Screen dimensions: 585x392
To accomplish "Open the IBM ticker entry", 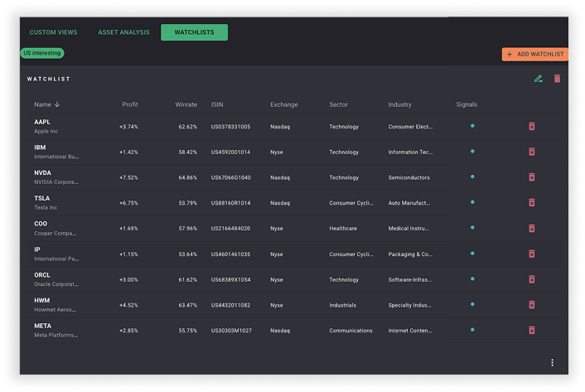I will [x=40, y=148].
